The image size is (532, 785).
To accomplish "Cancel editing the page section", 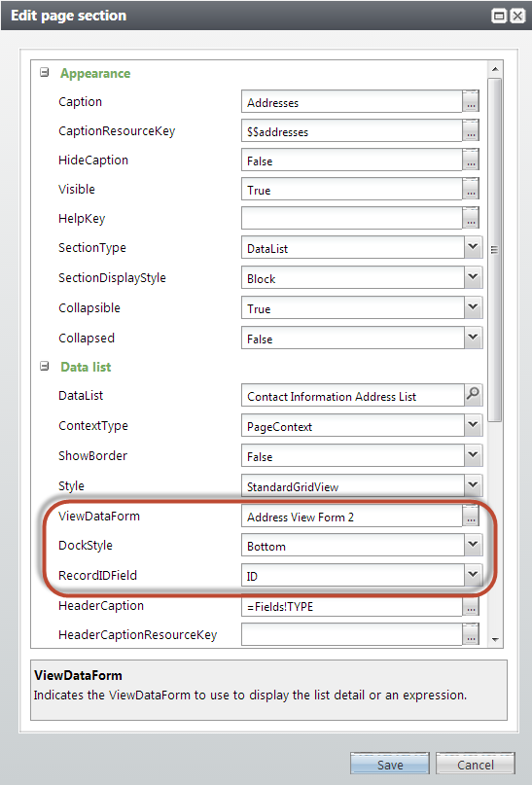I will click(475, 764).
